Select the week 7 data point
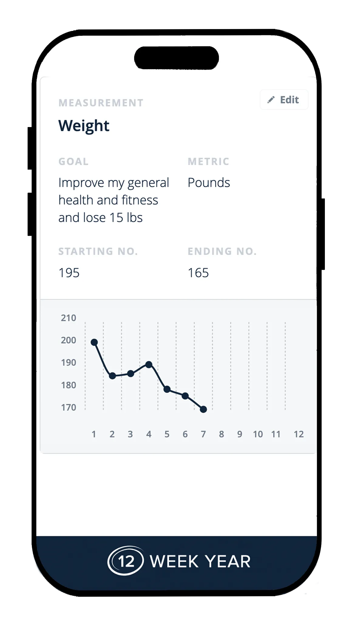This screenshot has height=623, width=364. pyautogui.click(x=204, y=409)
